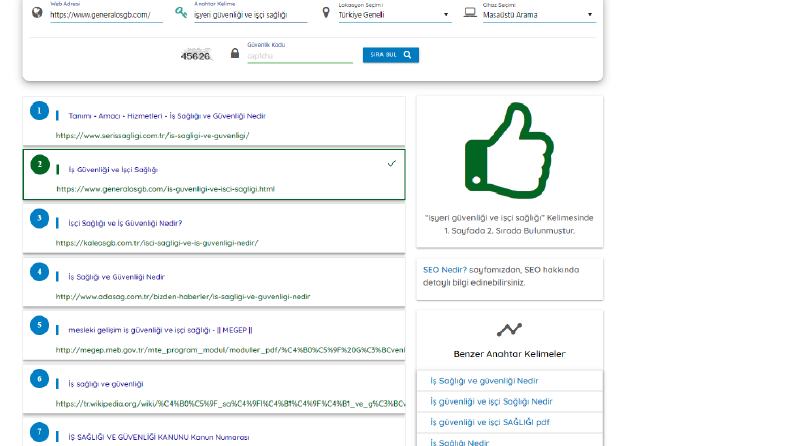This screenshot has height=446, width=793.
Task: Open result 4 İş Sağlığı ve Güvenliği Nedir
Action: tap(116, 277)
